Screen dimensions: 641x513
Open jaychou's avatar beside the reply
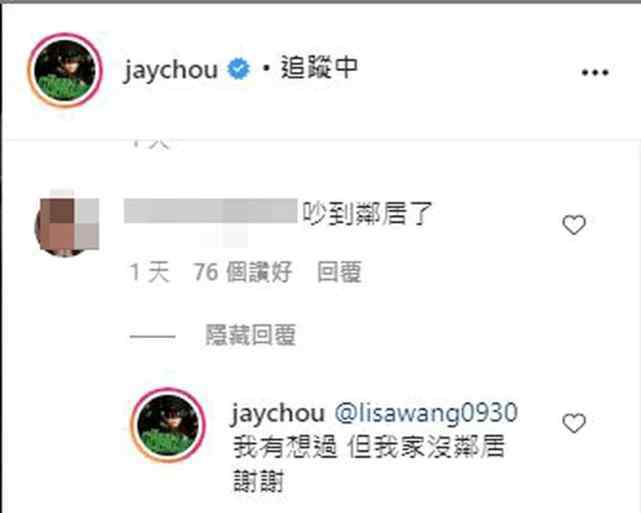168,425
